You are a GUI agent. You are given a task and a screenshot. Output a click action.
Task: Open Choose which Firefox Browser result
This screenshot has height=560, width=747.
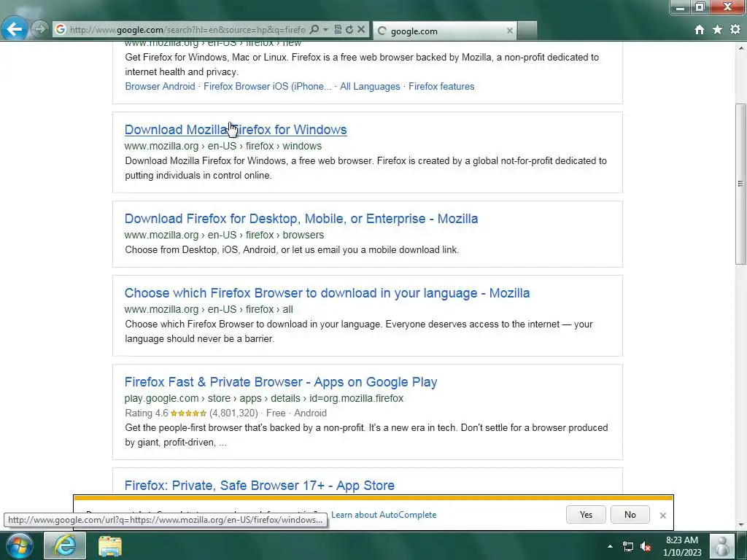(x=327, y=293)
